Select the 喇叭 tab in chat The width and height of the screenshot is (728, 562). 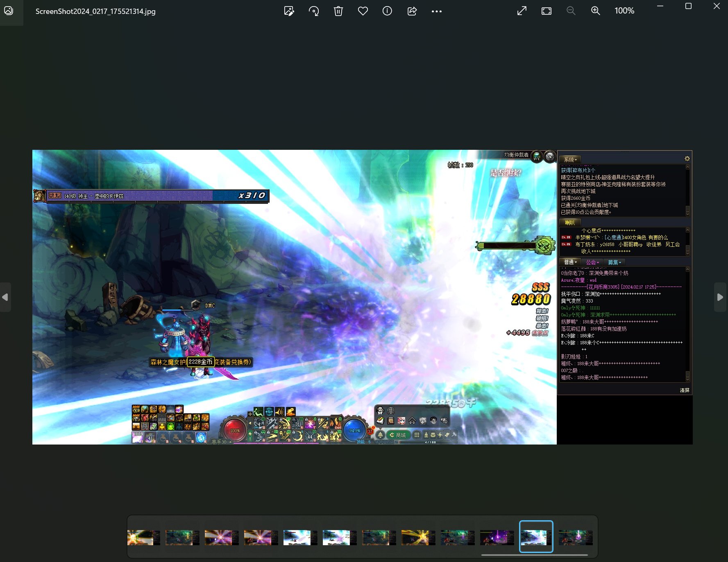[x=570, y=223]
